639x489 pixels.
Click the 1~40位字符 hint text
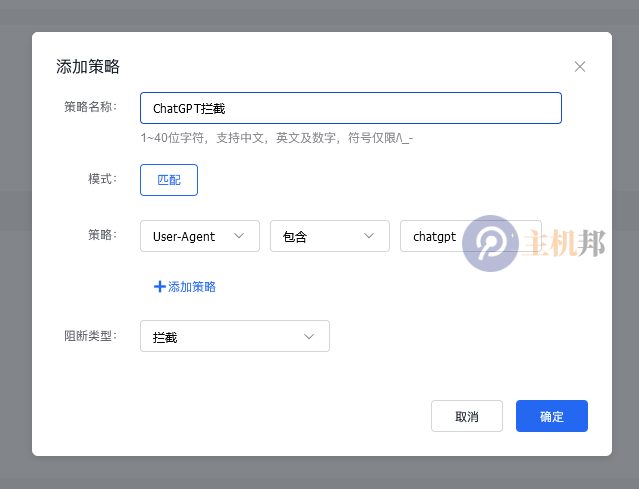click(x=277, y=138)
